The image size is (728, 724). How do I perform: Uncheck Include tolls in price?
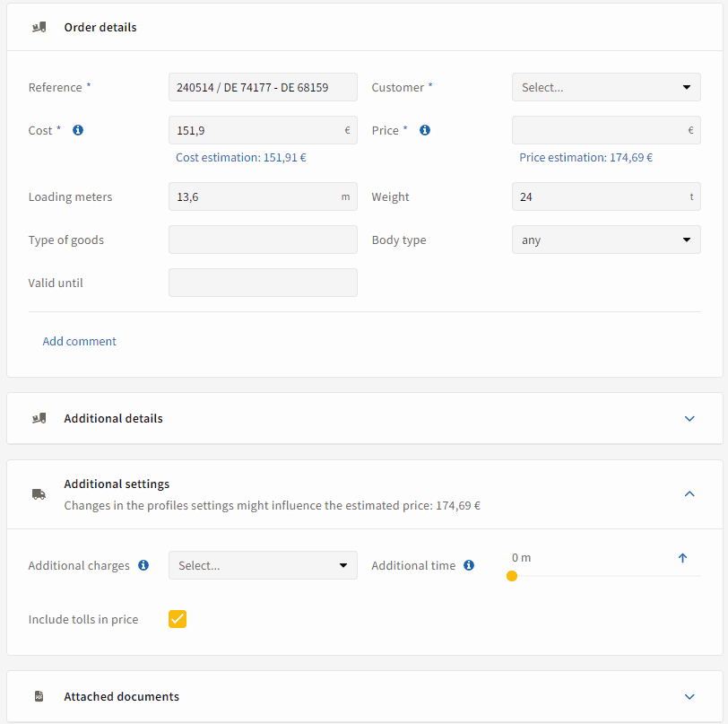coord(178,619)
